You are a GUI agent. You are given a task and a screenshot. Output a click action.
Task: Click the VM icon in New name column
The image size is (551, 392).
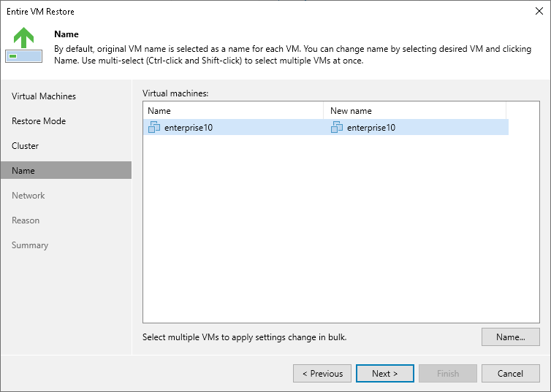pos(337,127)
